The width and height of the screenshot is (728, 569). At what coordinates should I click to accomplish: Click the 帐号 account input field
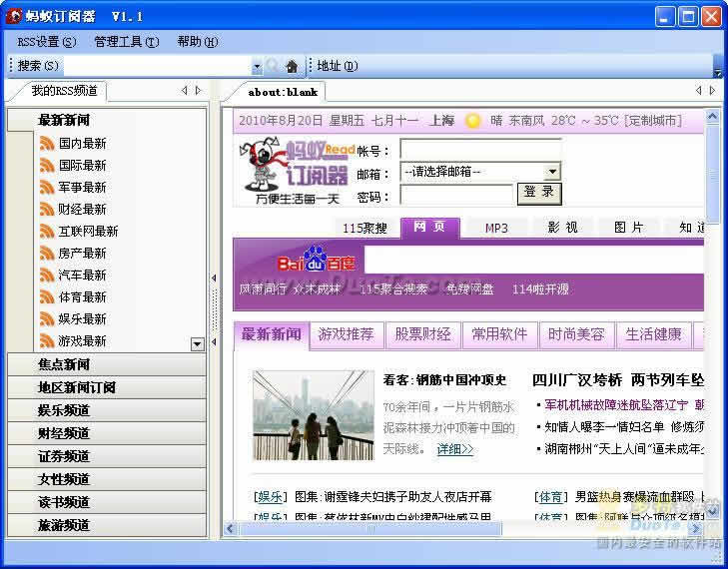(480, 150)
